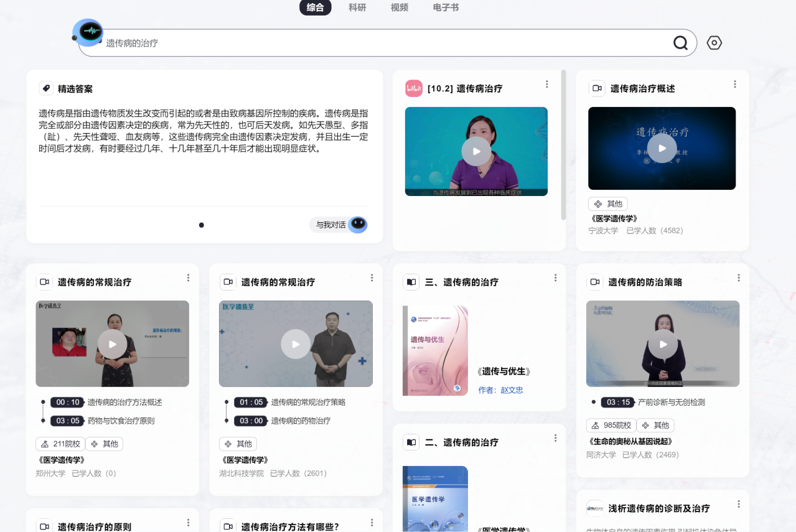Click video camera icon beside 遗传病治疗概述
Screen dimensions: 796x532
tap(597, 88)
